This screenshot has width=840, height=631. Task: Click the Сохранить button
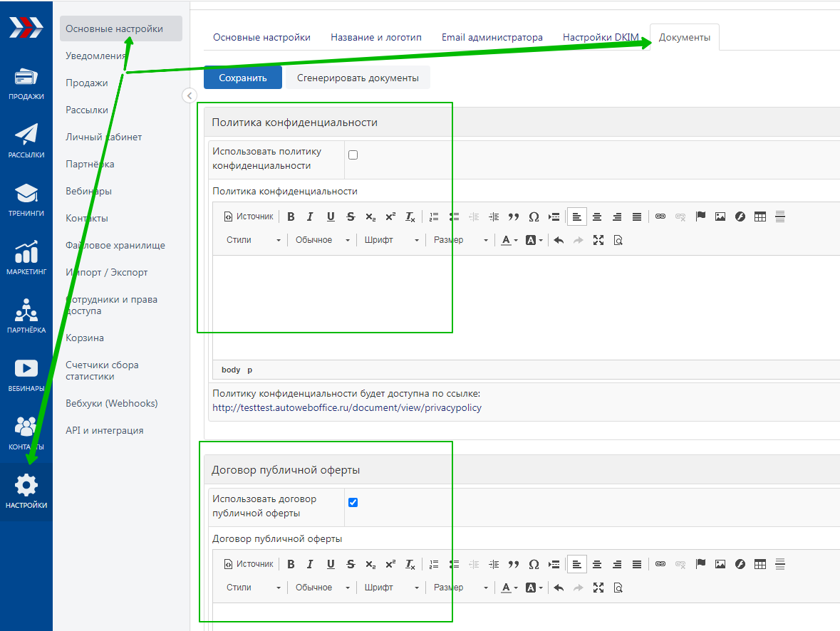pos(242,78)
